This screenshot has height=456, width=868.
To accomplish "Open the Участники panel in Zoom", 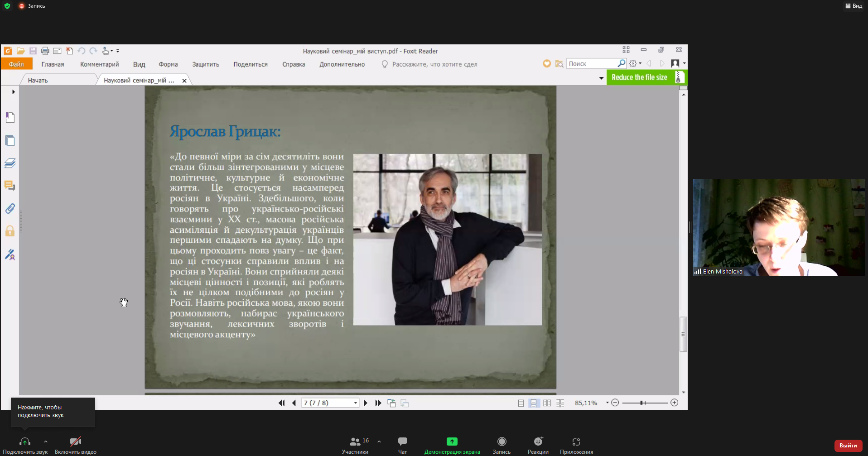I will click(356, 445).
